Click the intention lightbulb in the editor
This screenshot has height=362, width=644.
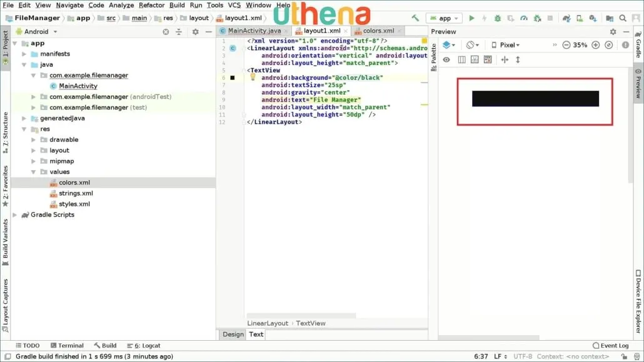click(x=253, y=77)
